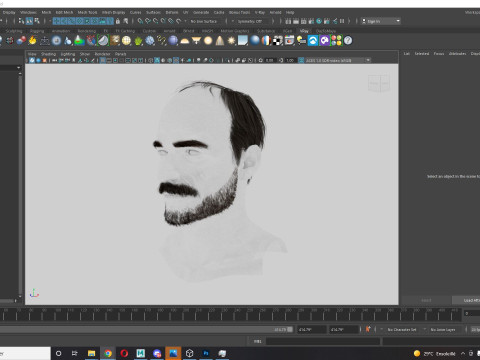This screenshot has height=360, width=480.
Task: Open Chrome from the taskbar
Action: pyautogui.click(x=108, y=353)
